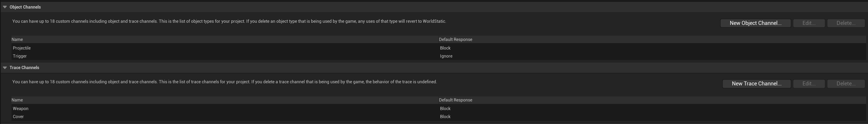Click the New Object Channel button
The height and width of the screenshot is (124, 868).
(755, 23)
